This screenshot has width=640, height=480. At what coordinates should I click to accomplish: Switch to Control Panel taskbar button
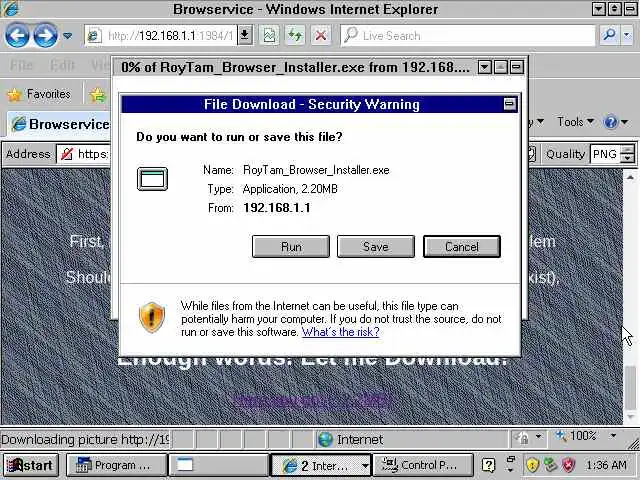click(422, 465)
